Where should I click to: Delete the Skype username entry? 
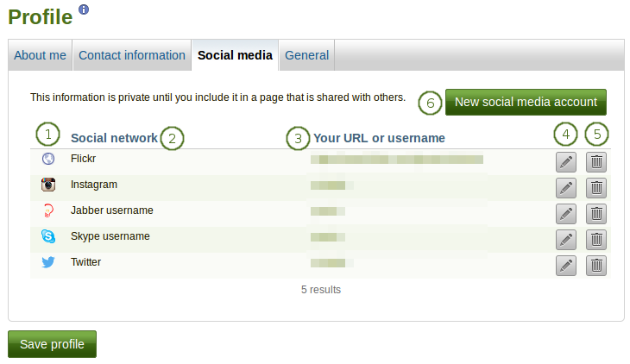tap(596, 239)
